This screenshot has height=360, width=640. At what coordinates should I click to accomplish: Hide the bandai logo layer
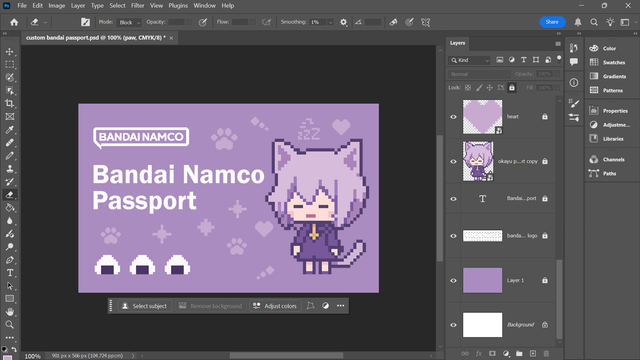(453, 236)
